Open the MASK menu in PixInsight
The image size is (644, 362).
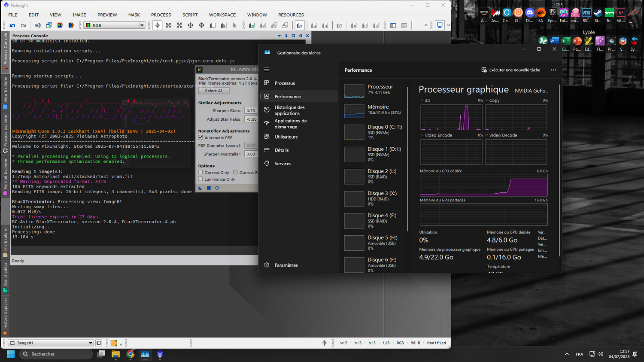pyautogui.click(x=134, y=15)
